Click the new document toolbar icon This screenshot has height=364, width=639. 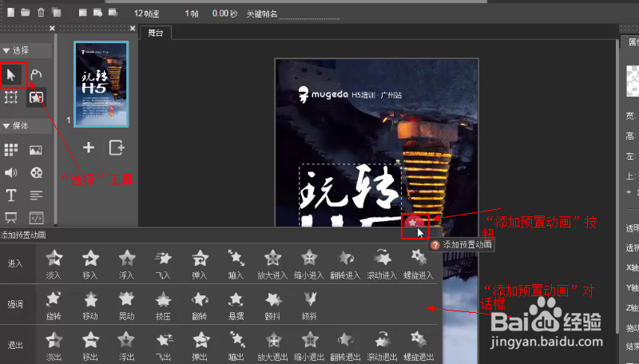pos(11,13)
